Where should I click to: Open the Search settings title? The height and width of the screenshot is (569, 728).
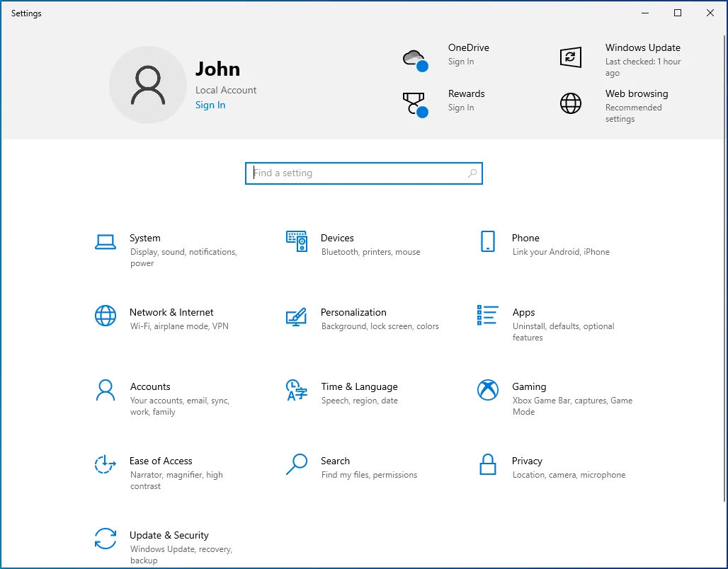click(x=335, y=461)
